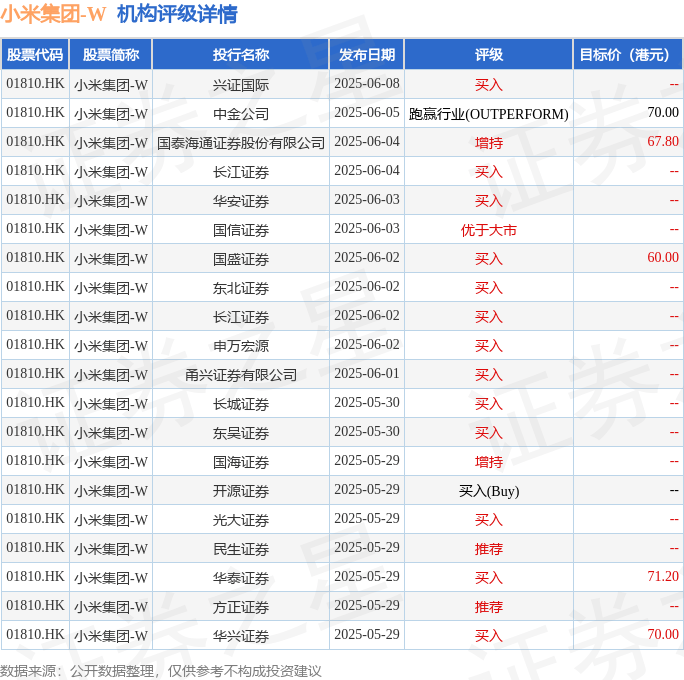Click the date 2025-06-05
Screen dimensions: 684x680
[367, 113]
